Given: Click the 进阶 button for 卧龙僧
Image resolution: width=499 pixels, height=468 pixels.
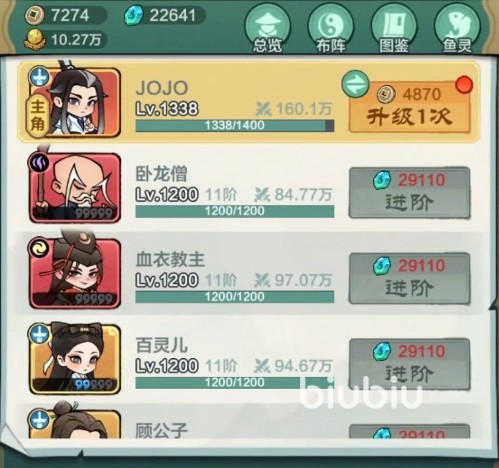Looking at the screenshot, I should tap(410, 193).
